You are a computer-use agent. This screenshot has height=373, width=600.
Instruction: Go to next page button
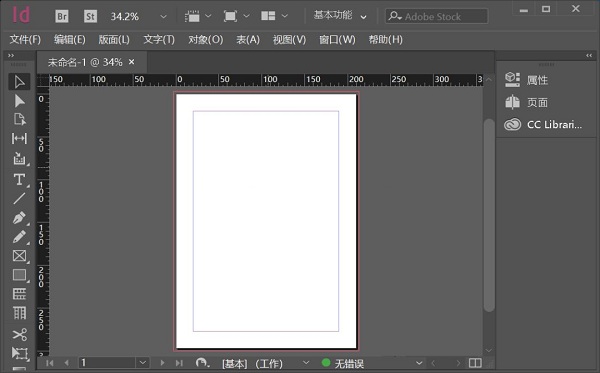click(x=162, y=363)
